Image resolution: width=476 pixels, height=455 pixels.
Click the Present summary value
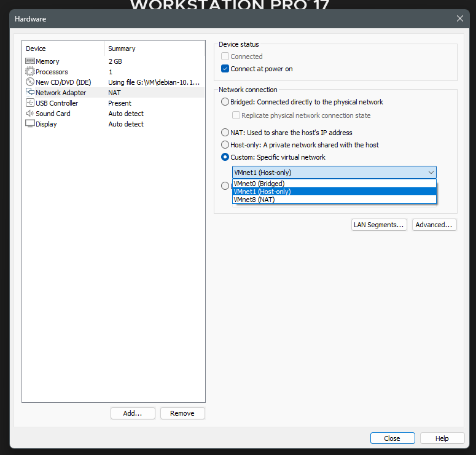[x=120, y=103]
